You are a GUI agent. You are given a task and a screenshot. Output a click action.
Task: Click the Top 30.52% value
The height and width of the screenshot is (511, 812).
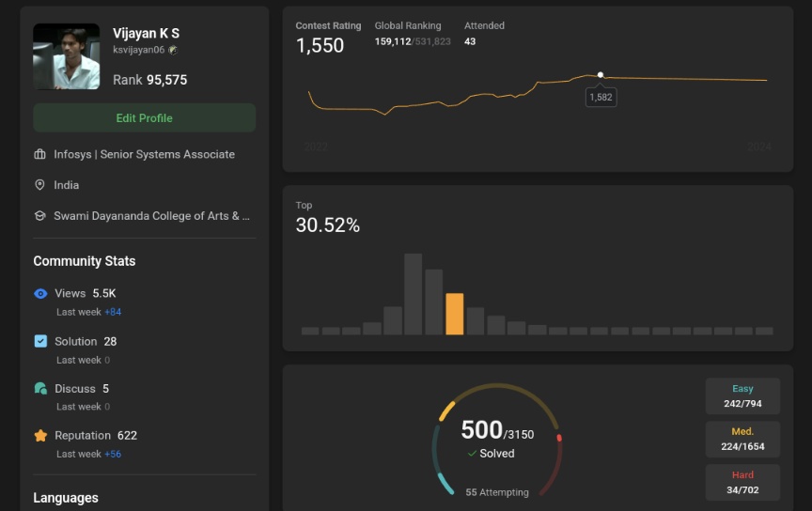328,225
